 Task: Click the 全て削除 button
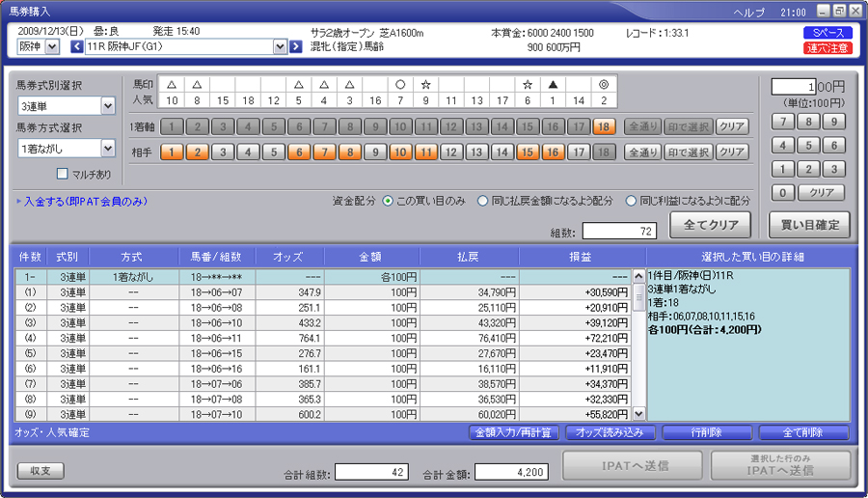pyautogui.click(x=803, y=432)
